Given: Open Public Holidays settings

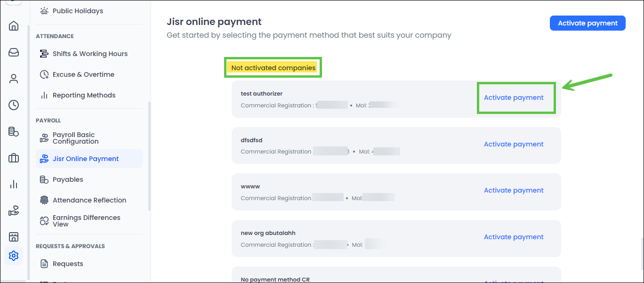Looking at the screenshot, I should coord(78,11).
